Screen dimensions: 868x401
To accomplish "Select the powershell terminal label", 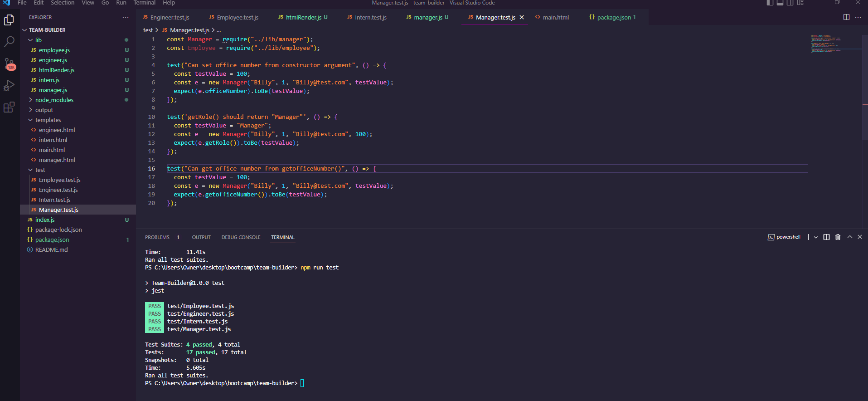I will (x=784, y=237).
